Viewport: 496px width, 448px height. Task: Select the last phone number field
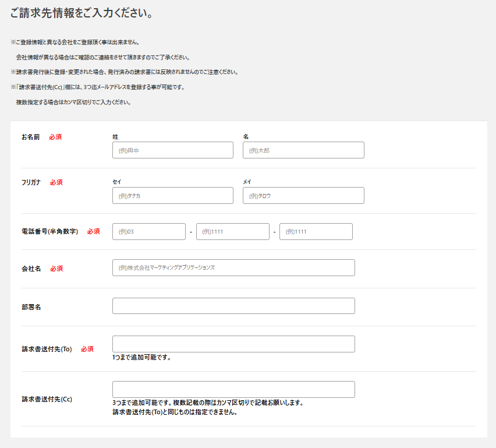[x=316, y=232]
